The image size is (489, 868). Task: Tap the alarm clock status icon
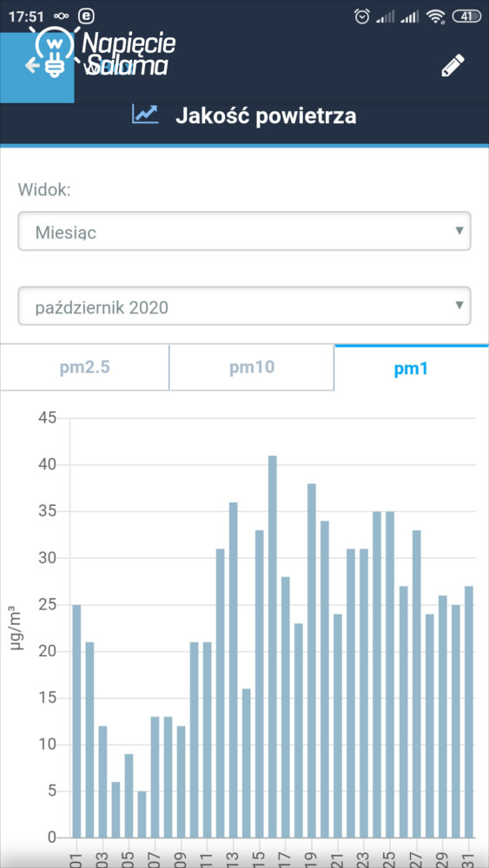(x=362, y=16)
